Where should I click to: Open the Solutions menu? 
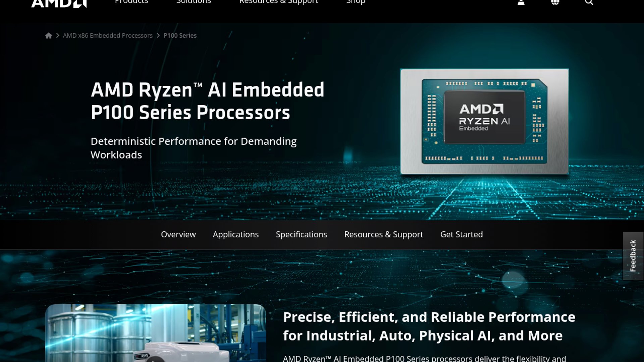pyautogui.click(x=194, y=2)
